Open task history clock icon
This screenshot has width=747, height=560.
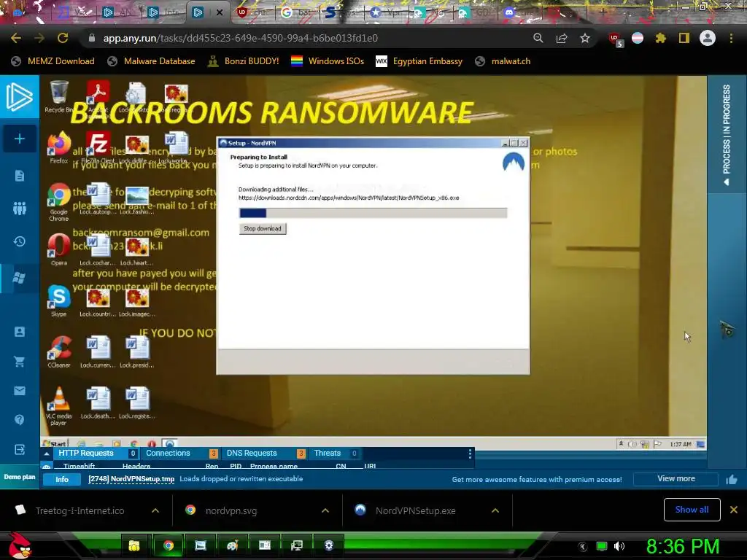pos(20,241)
